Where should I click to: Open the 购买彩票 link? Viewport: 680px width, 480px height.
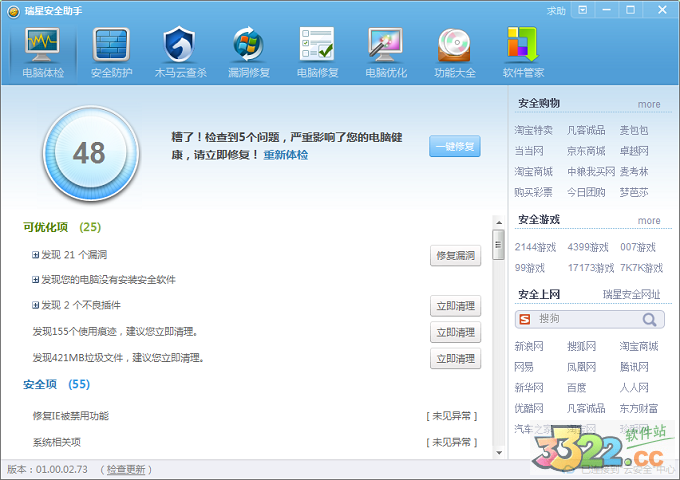click(x=533, y=192)
